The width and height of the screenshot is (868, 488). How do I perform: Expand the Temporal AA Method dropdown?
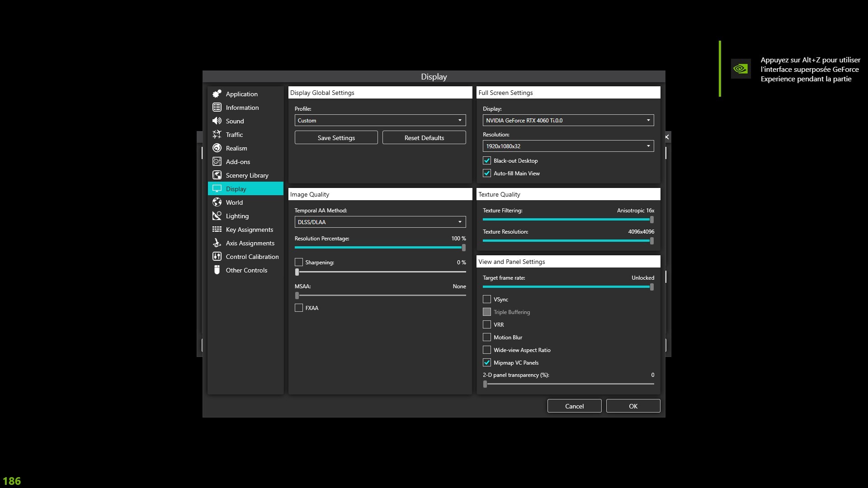(380, 222)
